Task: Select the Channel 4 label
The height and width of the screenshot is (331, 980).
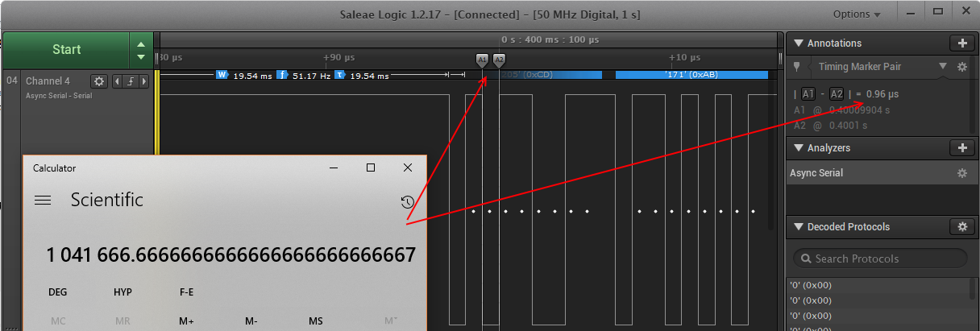Action: [48, 81]
